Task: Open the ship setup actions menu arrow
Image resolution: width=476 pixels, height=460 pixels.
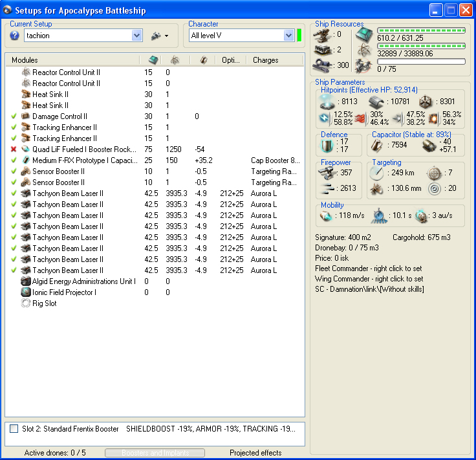Action: [166, 36]
